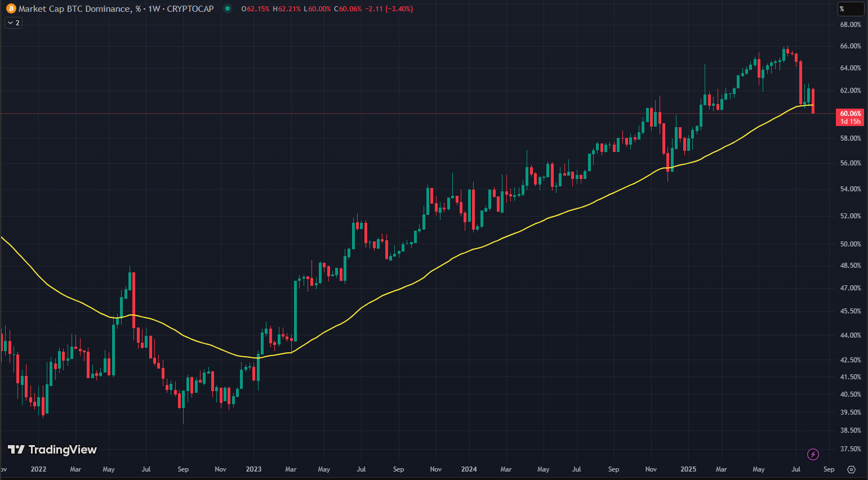
Task: Click the change value −2.11 (−3.40%)
Action: coord(389,9)
